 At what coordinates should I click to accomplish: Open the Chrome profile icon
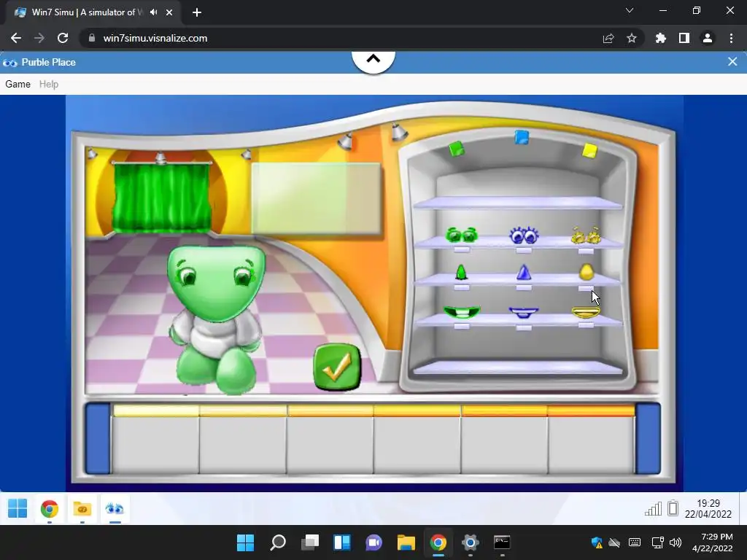click(x=708, y=38)
